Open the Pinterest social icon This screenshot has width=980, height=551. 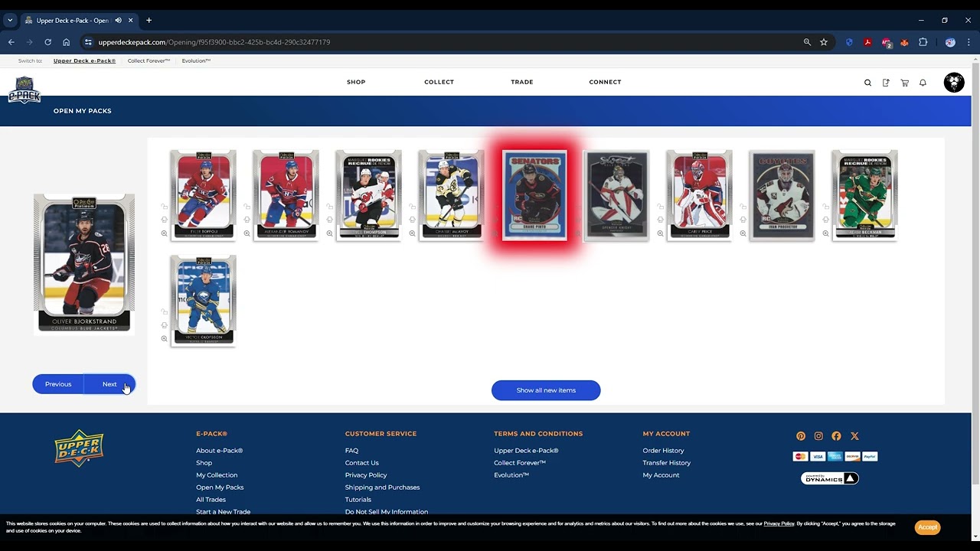[x=801, y=436]
